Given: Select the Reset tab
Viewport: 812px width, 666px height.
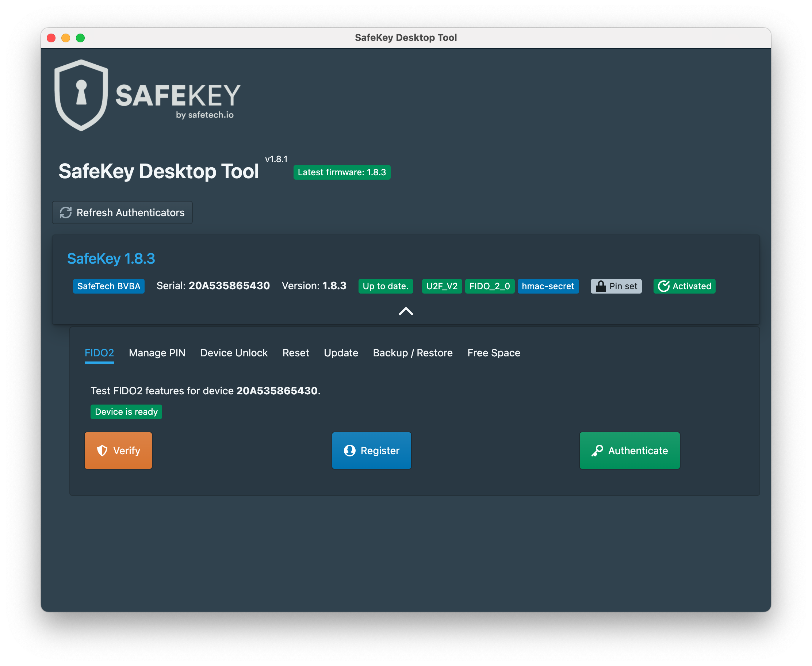Looking at the screenshot, I should (295, 353).
